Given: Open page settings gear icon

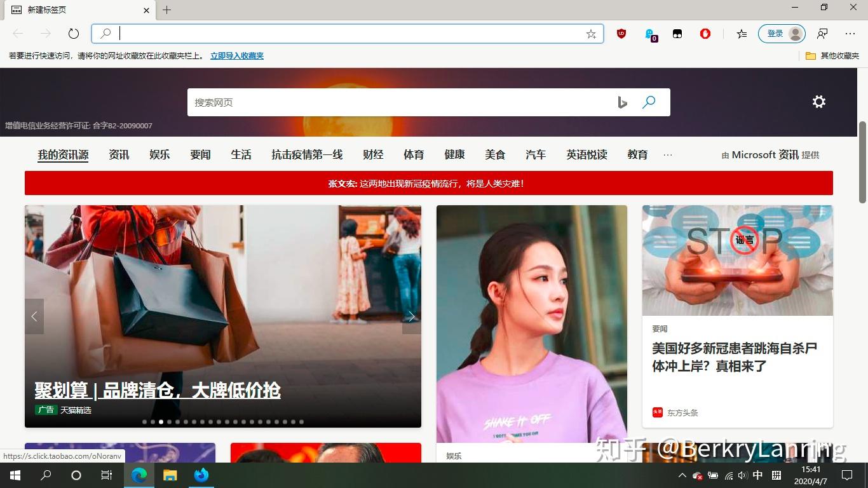Looking at the screenshot, I should 819,102.
